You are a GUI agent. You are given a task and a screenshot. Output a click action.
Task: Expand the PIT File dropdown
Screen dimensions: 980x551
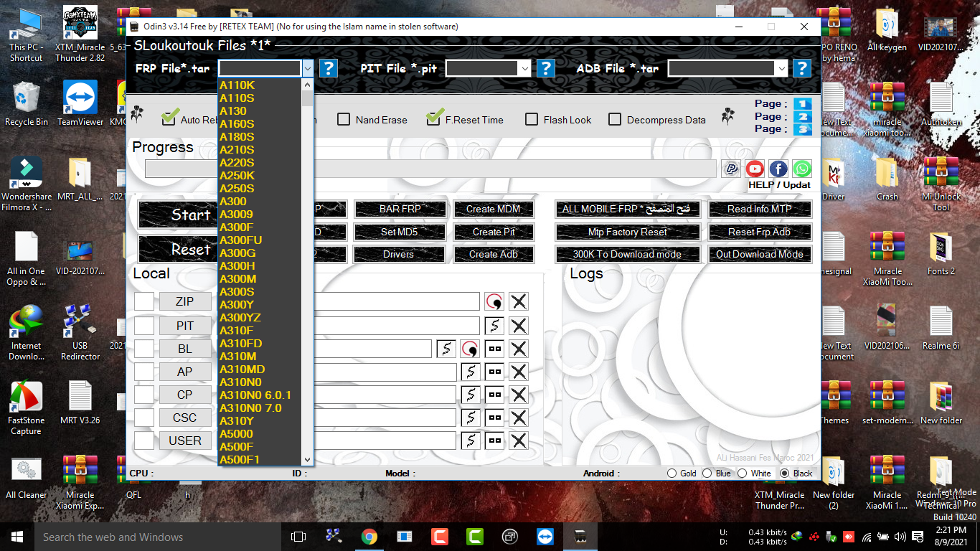click(x=524, y=68)
